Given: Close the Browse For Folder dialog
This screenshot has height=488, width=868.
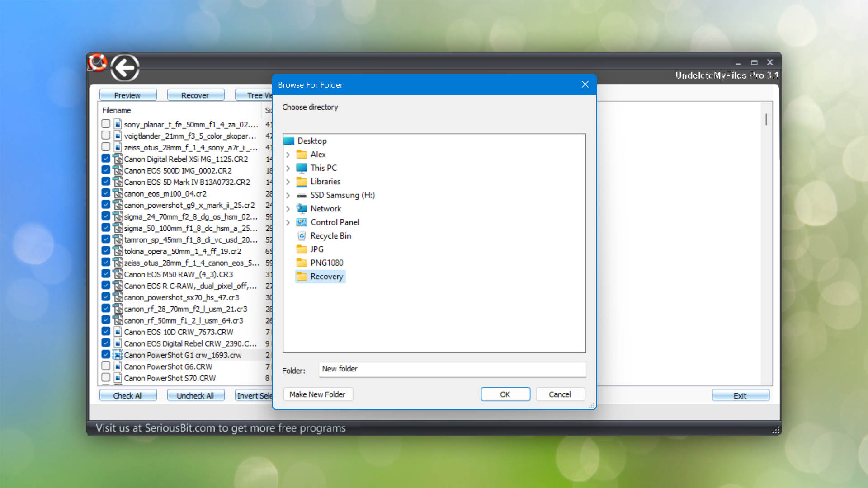Looking at the screenshot, I should pyautogui.click(x=585, y=84).
